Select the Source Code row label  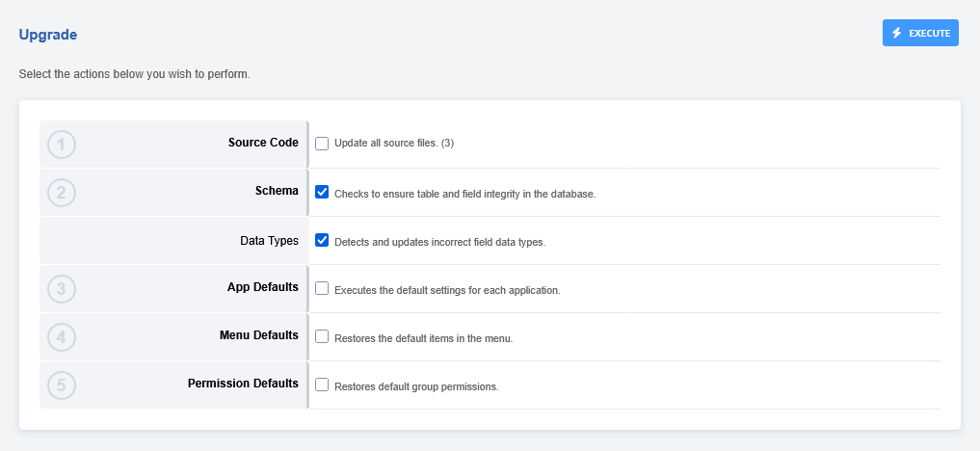coord(263,143)
